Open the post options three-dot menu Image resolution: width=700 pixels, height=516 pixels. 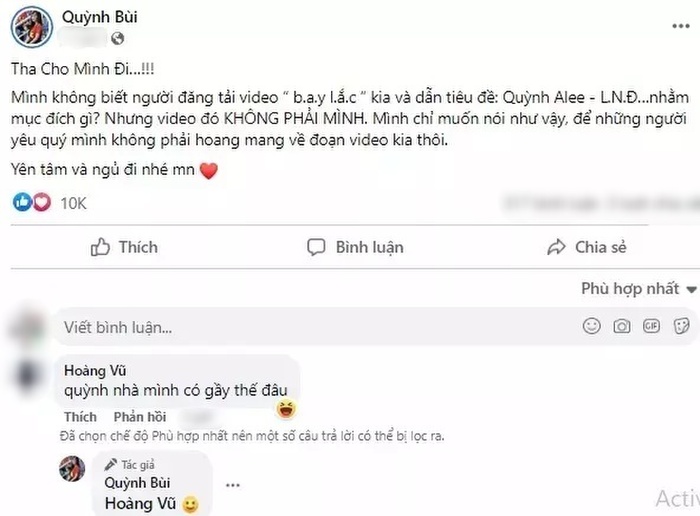681,26
